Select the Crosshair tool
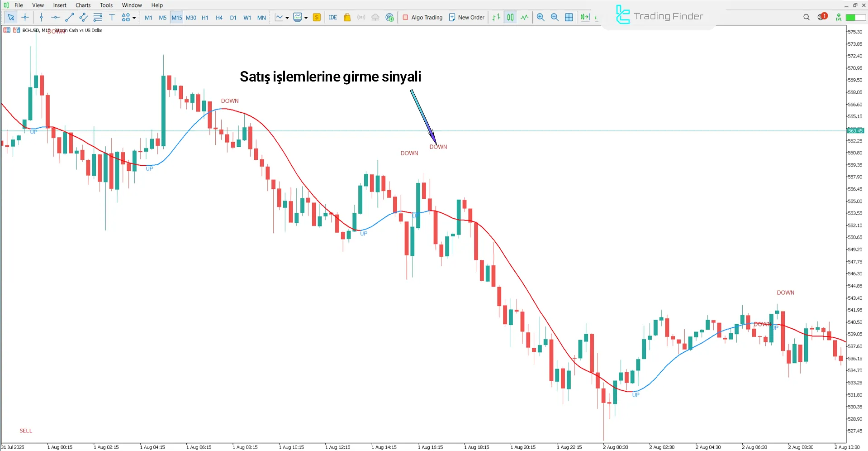Image resolution: width=868 pixels, height=451 pixels. (x=25, y=17)
